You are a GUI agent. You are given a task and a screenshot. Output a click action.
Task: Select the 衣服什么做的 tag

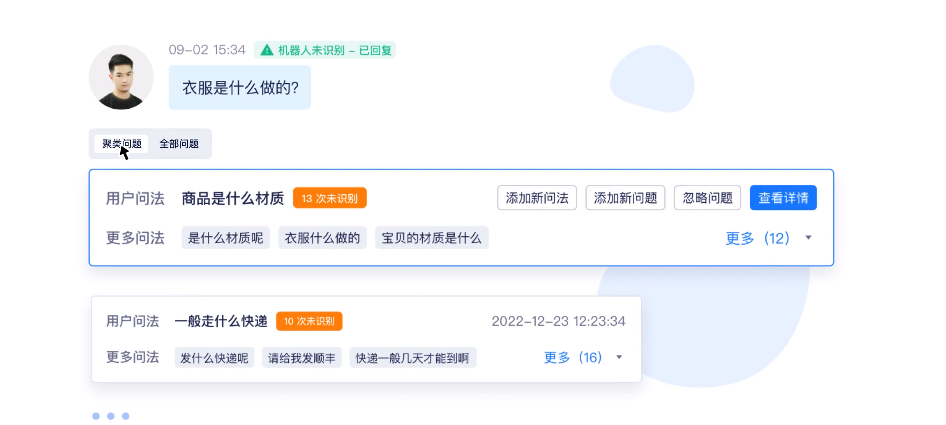pyautogui.click(x=322, y=238)
